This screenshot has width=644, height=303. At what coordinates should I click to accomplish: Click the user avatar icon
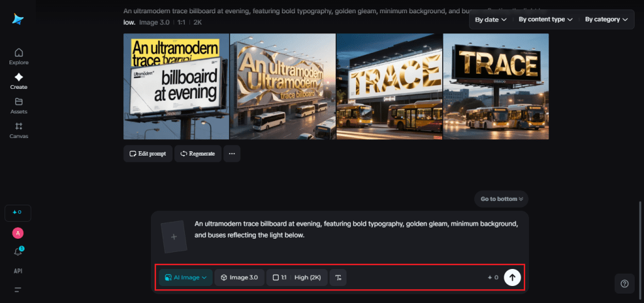pyautogui.click(x=18, y=232)
